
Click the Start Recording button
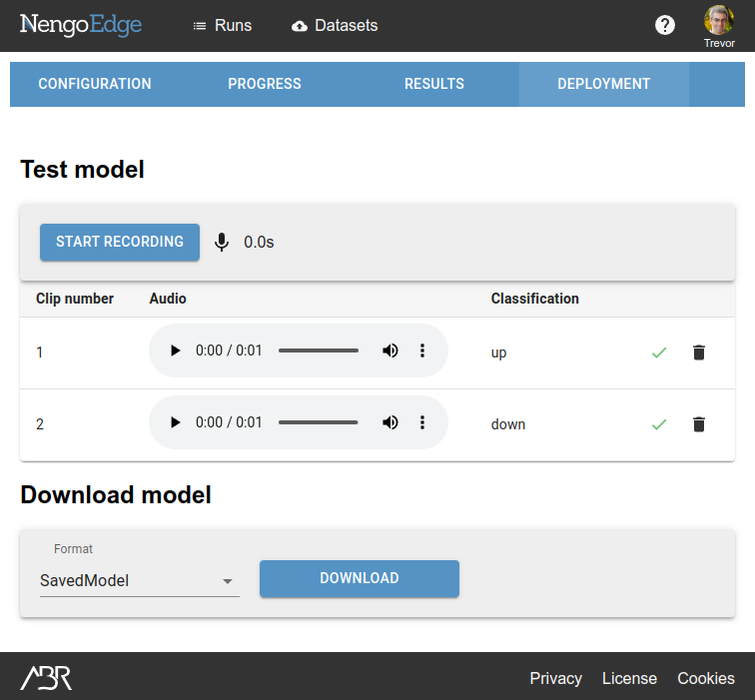pyautogui.click(x=120, y=242)
